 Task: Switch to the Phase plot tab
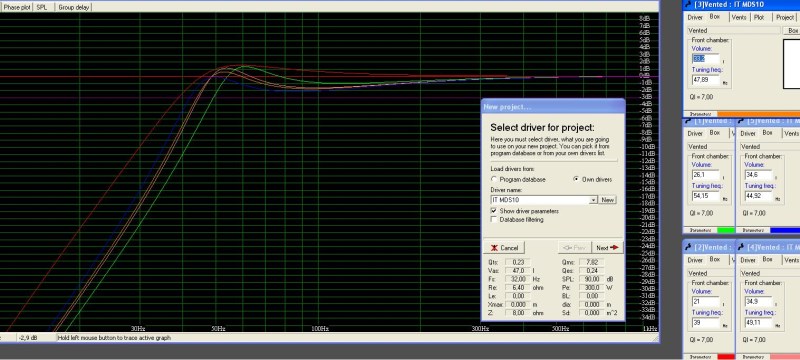(x=17, y=8)
